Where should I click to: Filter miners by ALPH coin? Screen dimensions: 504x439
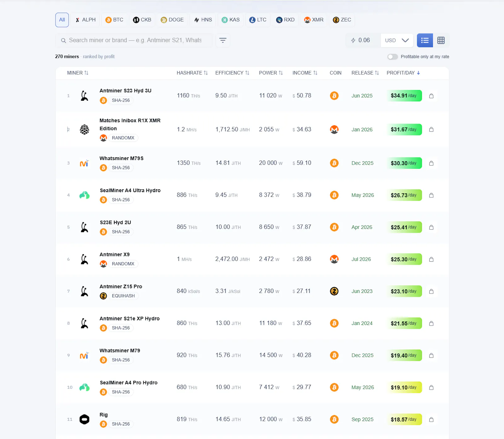[85, 20]
